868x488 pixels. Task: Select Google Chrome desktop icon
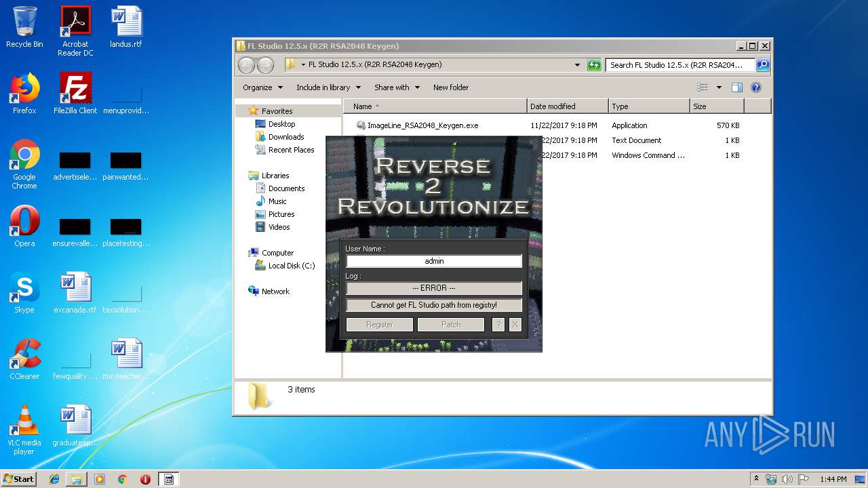[24, 165]
